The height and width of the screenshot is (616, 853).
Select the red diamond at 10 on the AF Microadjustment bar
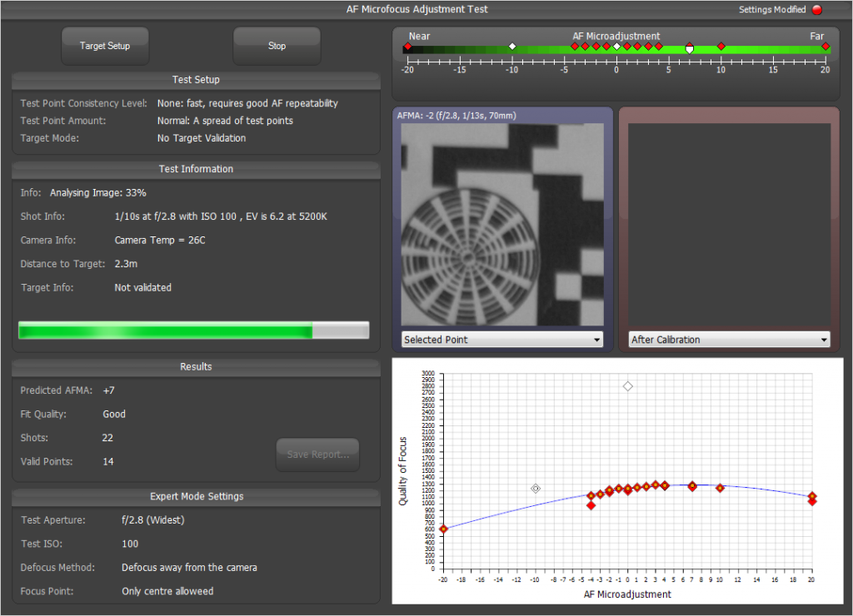pos(721,47)
